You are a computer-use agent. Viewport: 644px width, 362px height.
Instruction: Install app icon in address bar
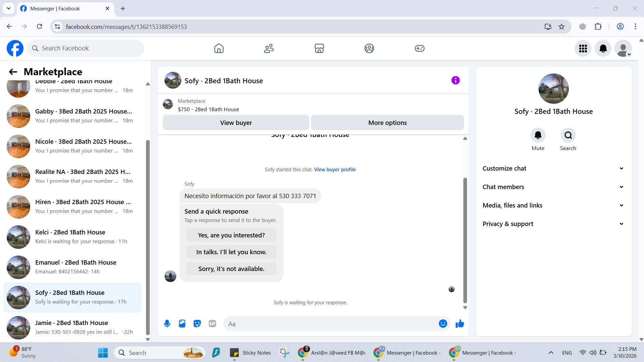pos(548,27)
